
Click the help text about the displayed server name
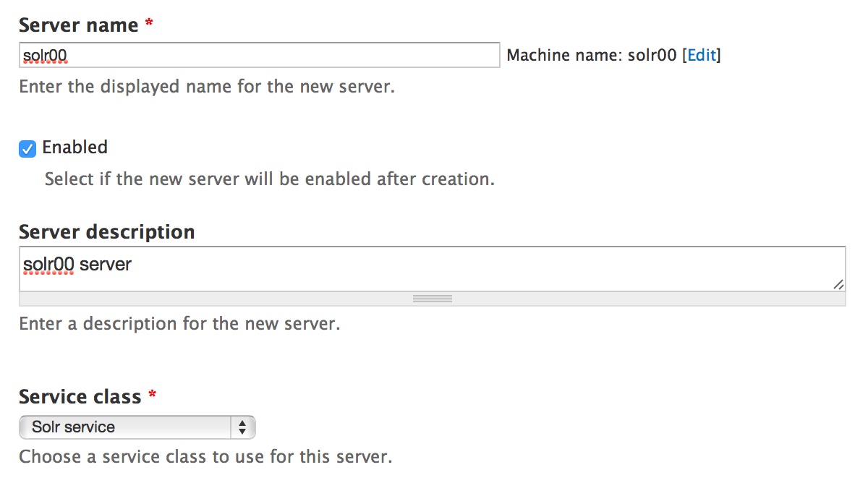[207, 87]
